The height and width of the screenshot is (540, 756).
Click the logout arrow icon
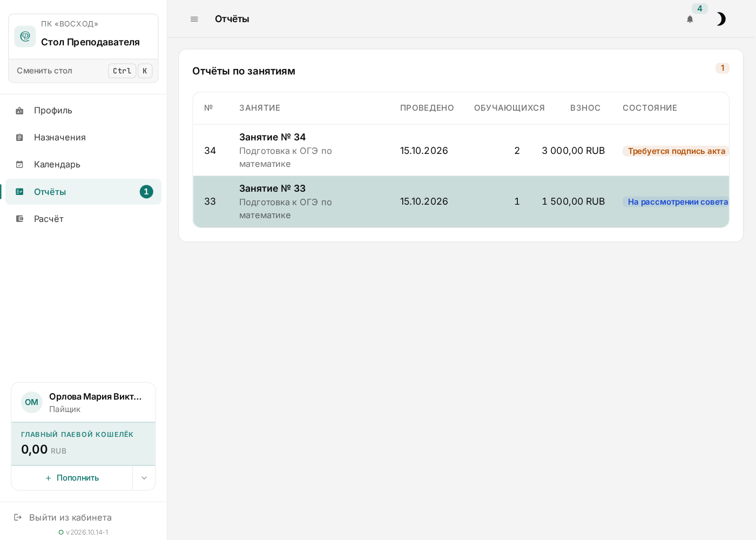(18, 517)
